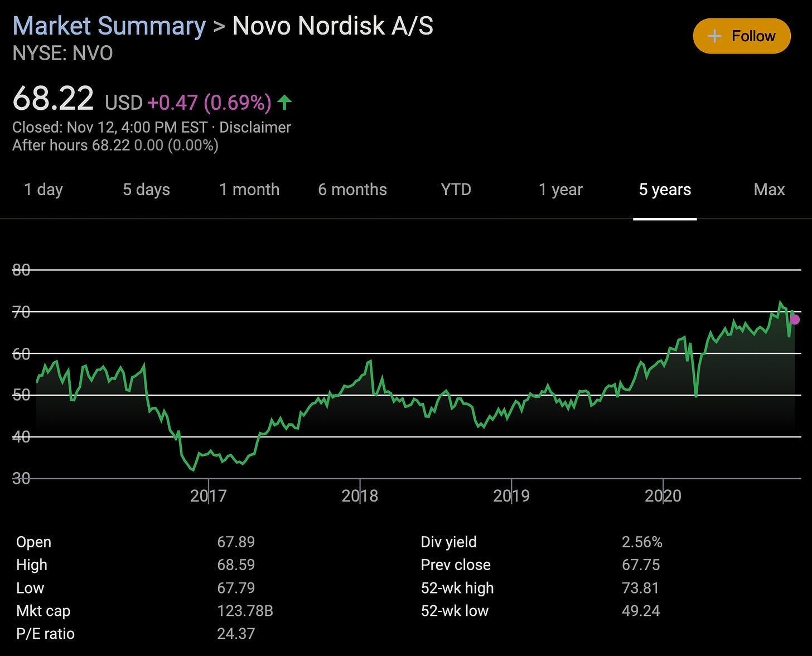Click the High value 68.59

[x=236, y=565]
